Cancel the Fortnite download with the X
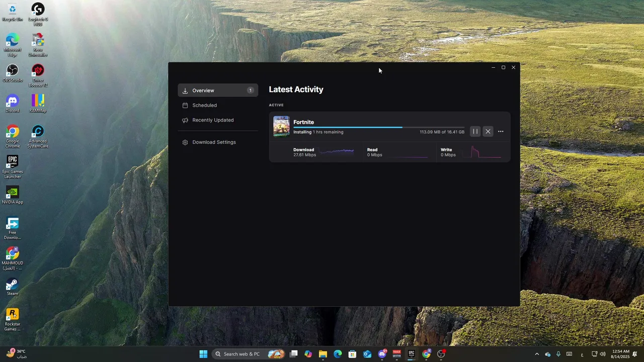 pyautogui.click(x=488, y=132)
